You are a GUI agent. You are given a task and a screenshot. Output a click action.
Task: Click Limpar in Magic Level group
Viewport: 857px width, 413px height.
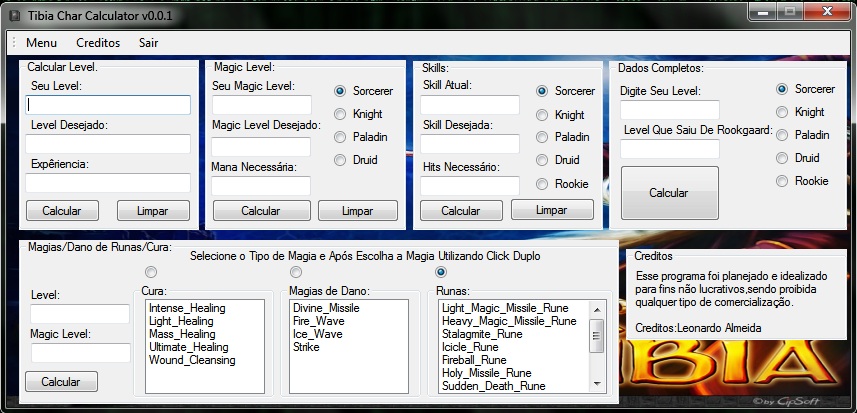pyautogui.click(x=357, y=210)
